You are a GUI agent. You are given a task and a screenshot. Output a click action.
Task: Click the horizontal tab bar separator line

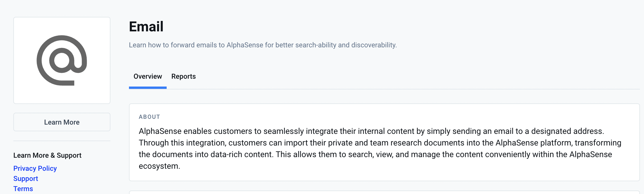click(x=403, y=89)
